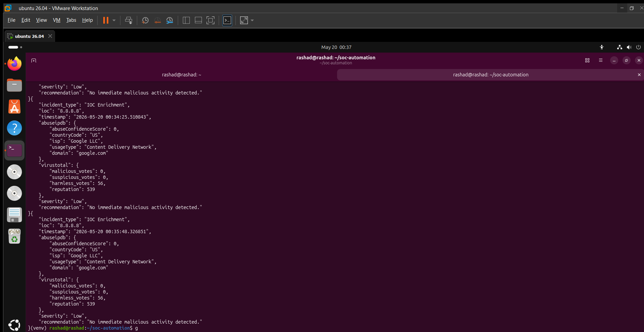
Task: Expand the stretch guest options dropdown arrow
Action: 252,20
